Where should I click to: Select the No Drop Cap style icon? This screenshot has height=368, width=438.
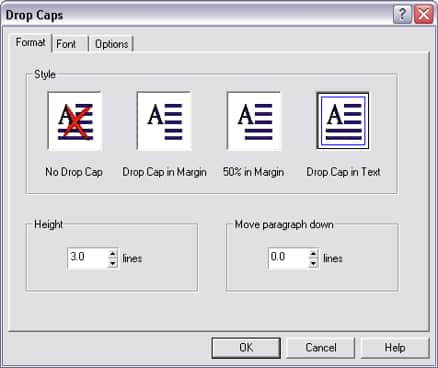point(75,121)
